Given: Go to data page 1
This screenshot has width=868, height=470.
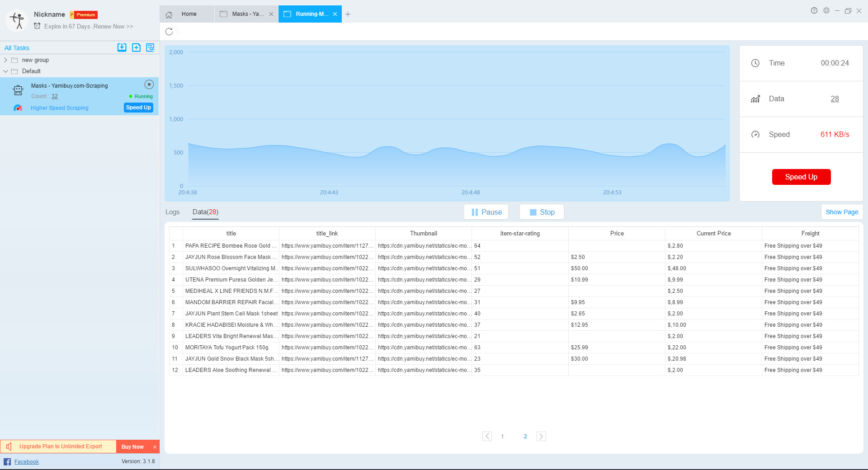Looking at the screenshot, I should point(502,437).
